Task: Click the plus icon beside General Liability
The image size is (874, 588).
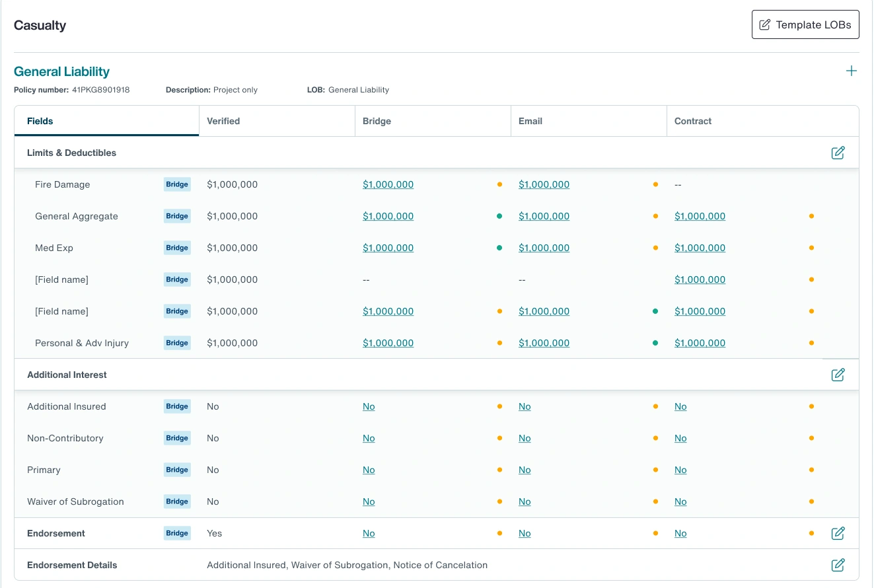Action: click(x=852, y=71)
